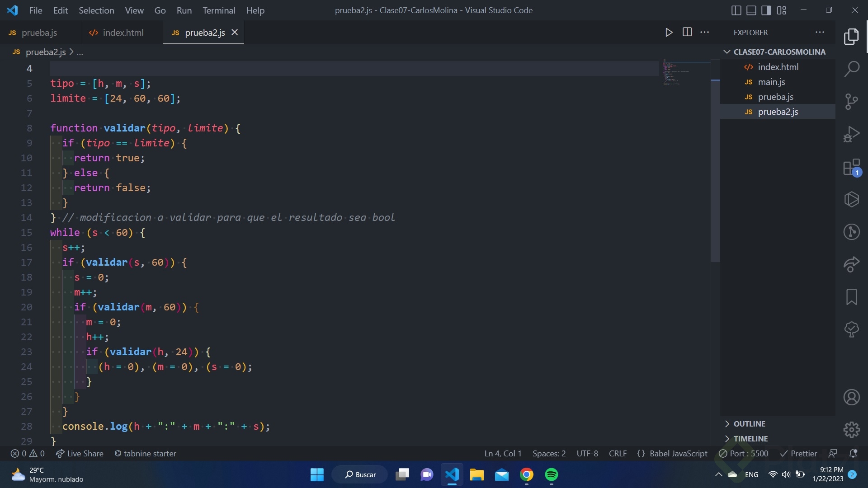
Task: Open the Help menu
Action: pyautogui.click(x=255, y=10)
